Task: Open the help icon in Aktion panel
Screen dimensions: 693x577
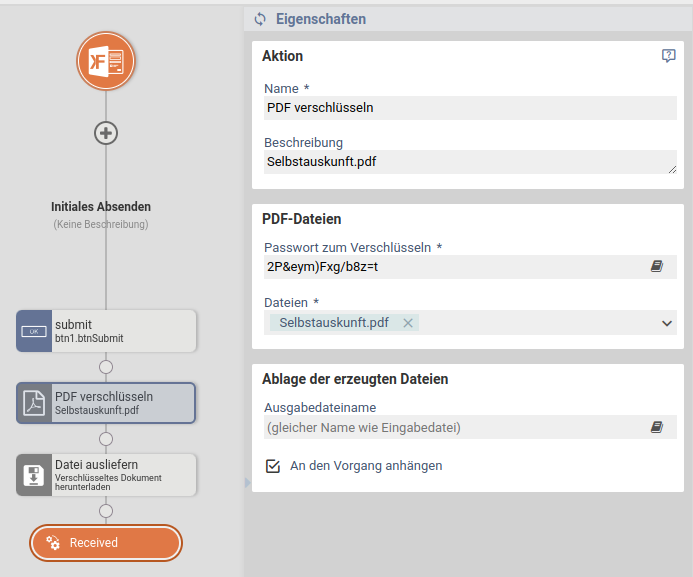Action: [x=669, y=56]
